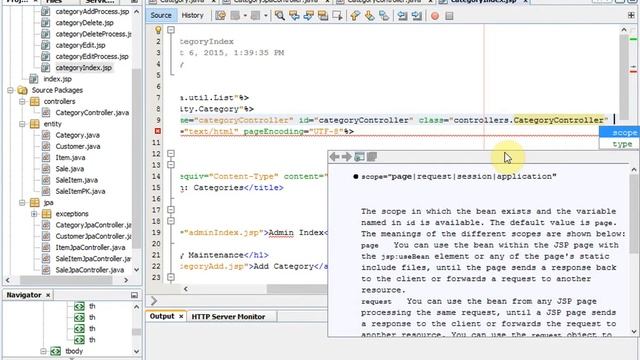Open index.jsp file

pyautogui.click(x=58, y=79)
